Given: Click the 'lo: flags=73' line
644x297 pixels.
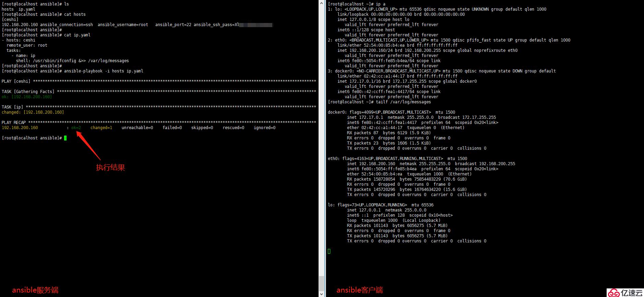Looking at the screenshot, I should 381,205.
